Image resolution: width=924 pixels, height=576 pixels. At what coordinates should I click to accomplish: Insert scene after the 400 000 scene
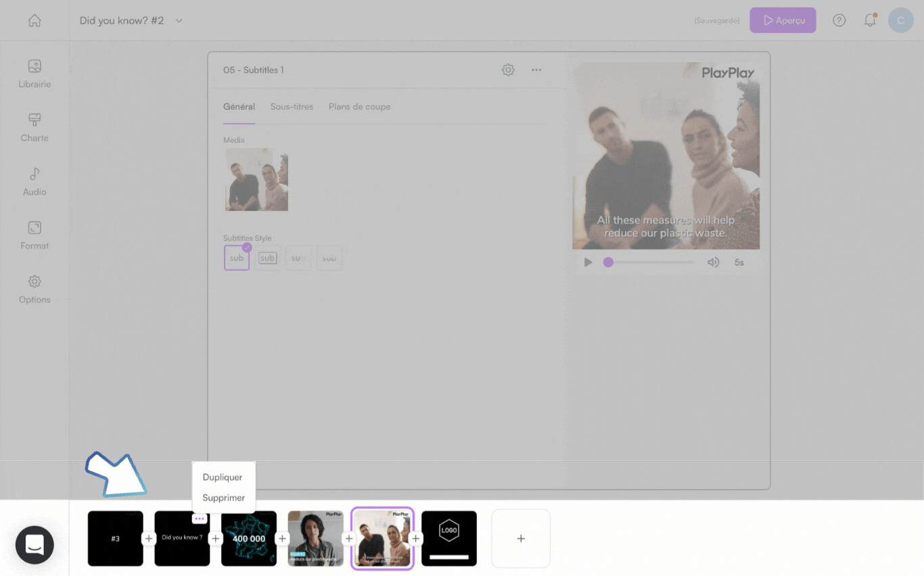point(283,539)
